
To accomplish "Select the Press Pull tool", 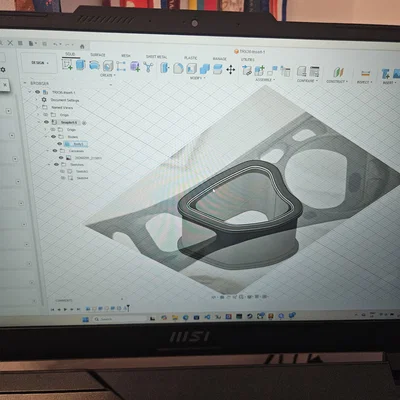I will click(165, 68).
